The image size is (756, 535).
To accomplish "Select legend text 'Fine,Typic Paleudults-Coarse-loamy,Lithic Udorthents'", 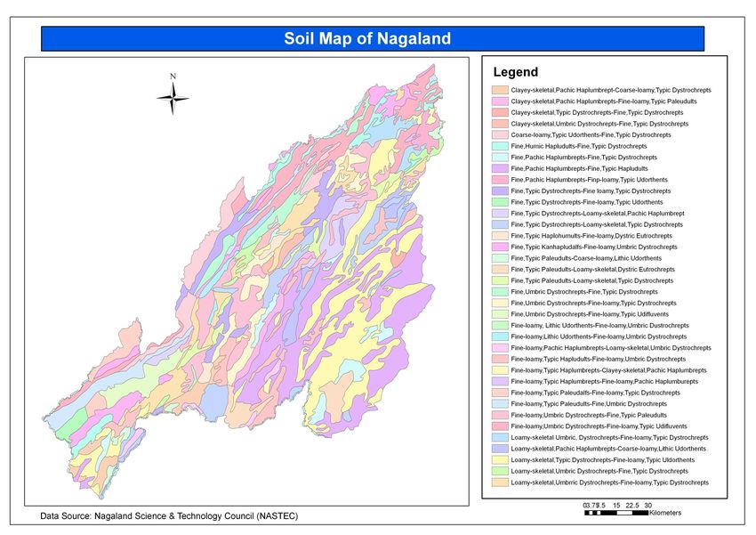I will click(586, 258).
